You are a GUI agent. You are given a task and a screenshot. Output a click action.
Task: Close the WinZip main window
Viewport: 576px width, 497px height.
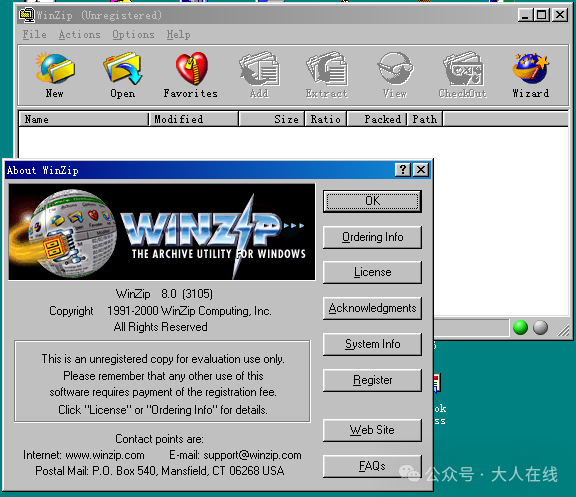(x=560, y=15)
